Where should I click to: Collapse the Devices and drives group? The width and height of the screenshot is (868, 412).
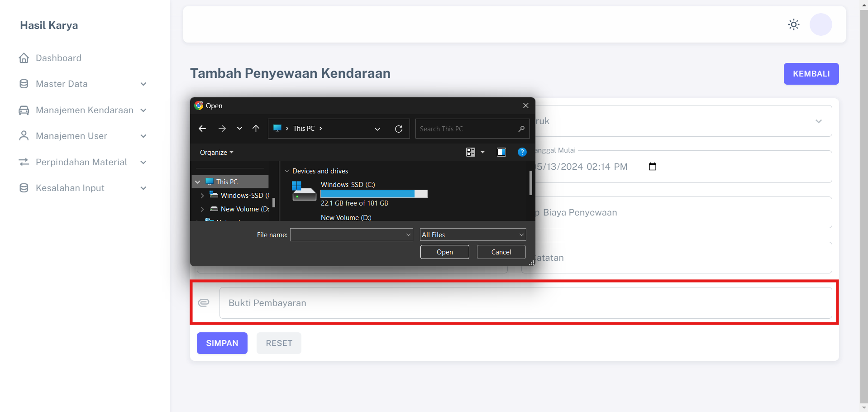click(x=287, y=171)
